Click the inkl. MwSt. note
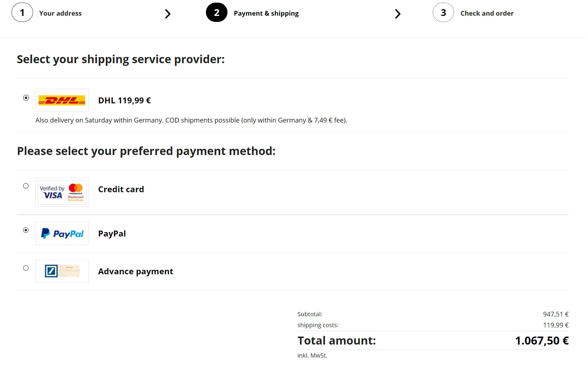 (x=312, y=355)
